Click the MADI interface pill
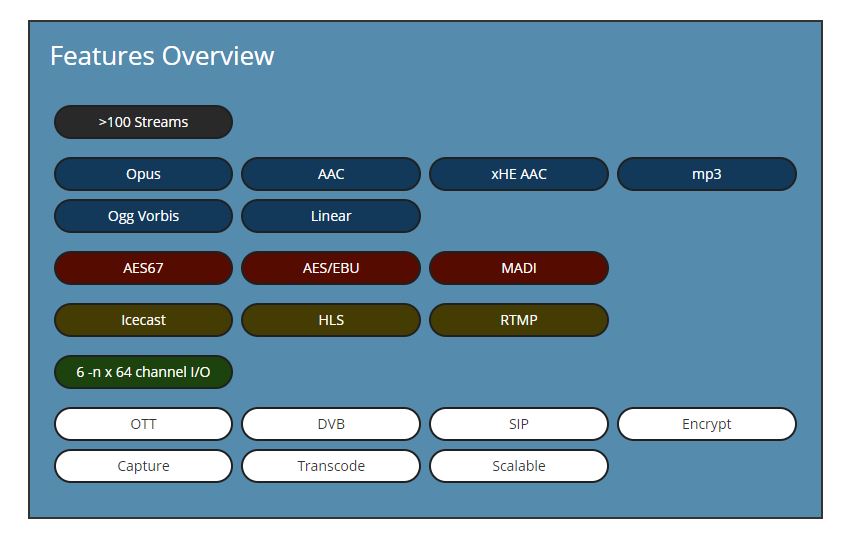Image resolution: width=844 pixels, height=552 pixels. (x=519, y=268)
